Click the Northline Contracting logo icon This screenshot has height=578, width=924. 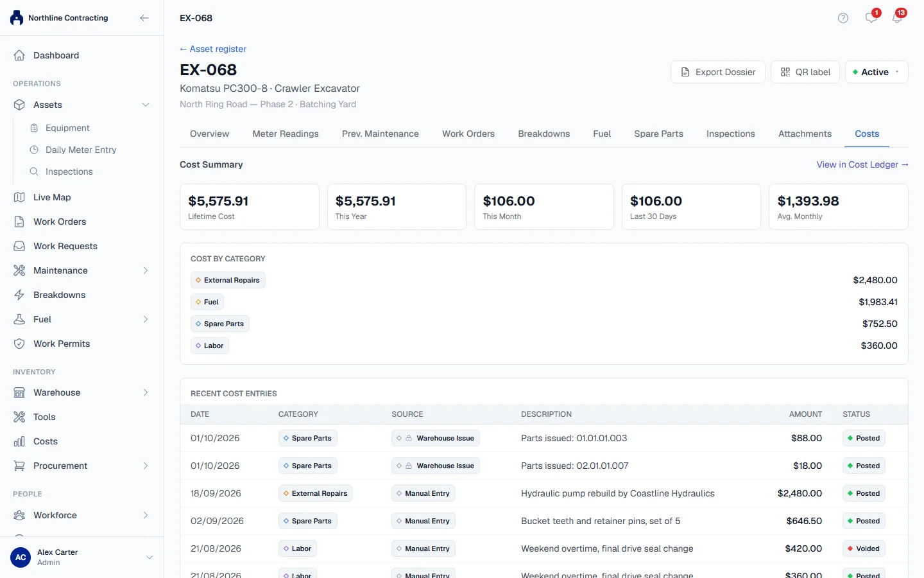coord(17,18)
